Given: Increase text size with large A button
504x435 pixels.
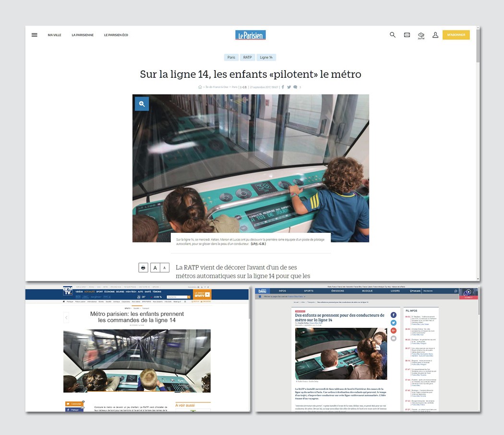Looking at the screenshot, I should 155,267.
